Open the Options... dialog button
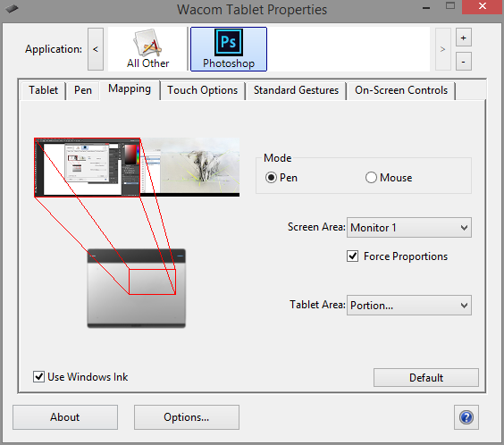Image resolution: width=504 pixels, height=445 pixels. [x=187, y=417]
